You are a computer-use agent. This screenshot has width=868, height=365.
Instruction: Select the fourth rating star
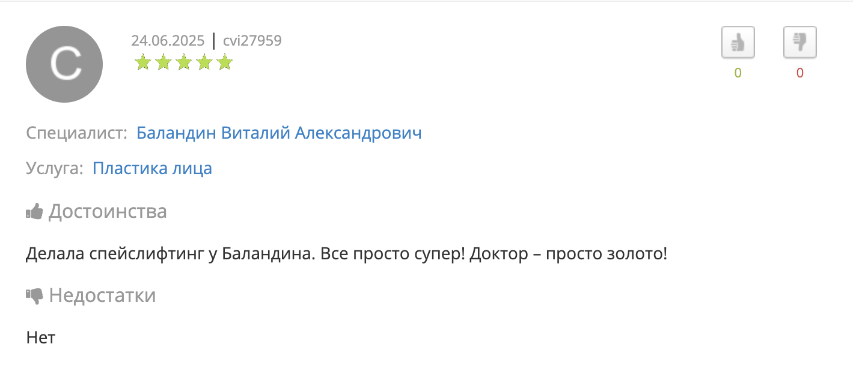(204, 62)
